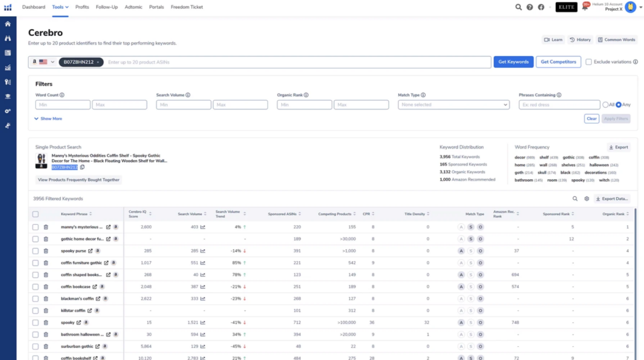The image size is (644, 360).
Task: Sort by Search Volume column header
Action: pos(192,214)
